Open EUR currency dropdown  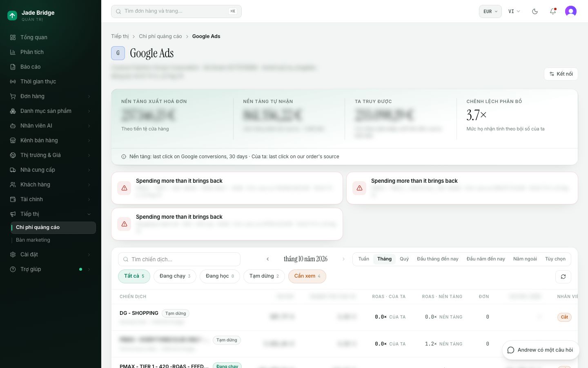pyautogui.click(x=490, y=11)
